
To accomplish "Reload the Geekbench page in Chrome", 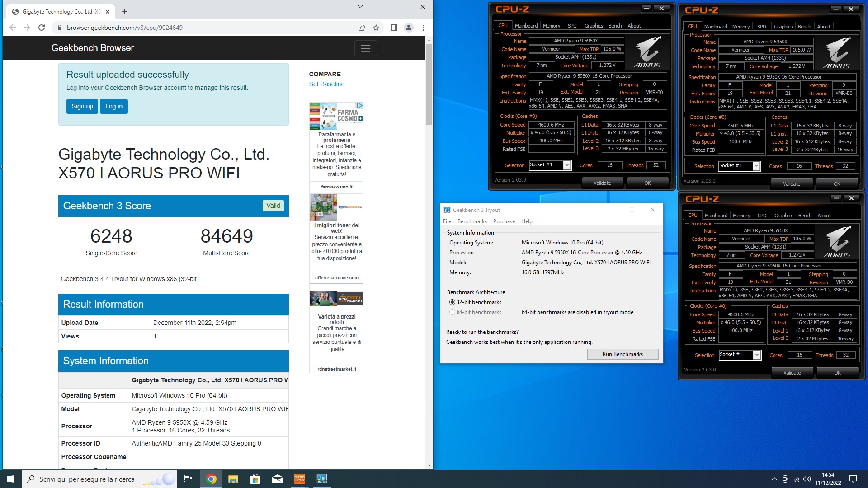I will pos(42,28).
